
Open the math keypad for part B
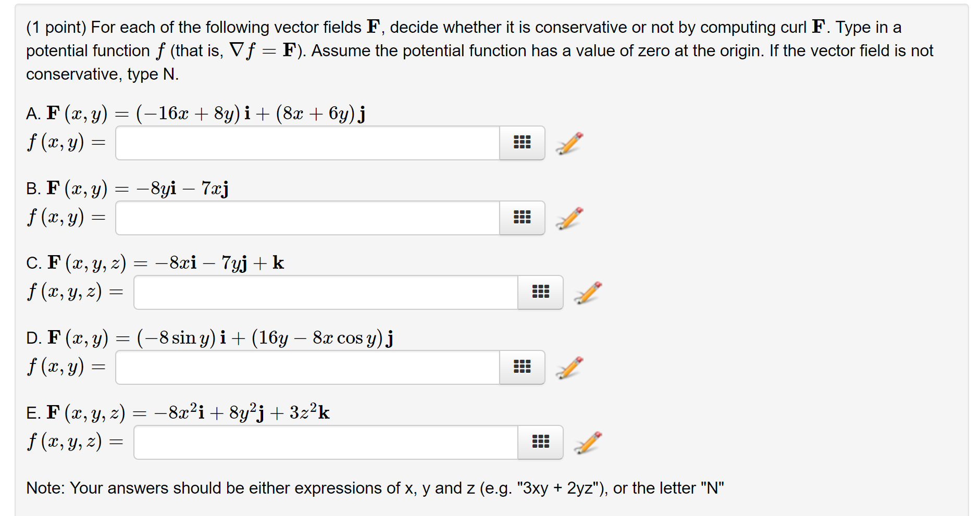coord(522,218)
